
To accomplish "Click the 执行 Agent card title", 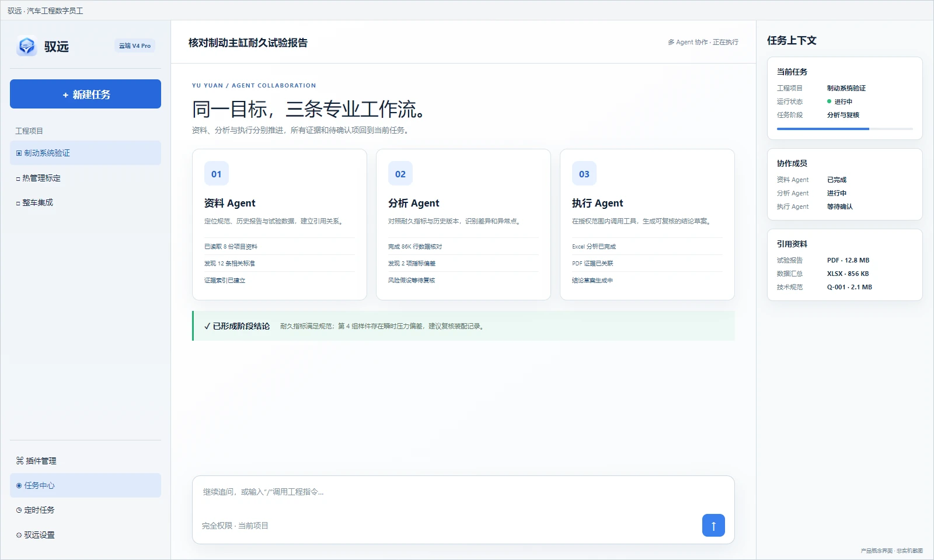I will click(598, 203).
